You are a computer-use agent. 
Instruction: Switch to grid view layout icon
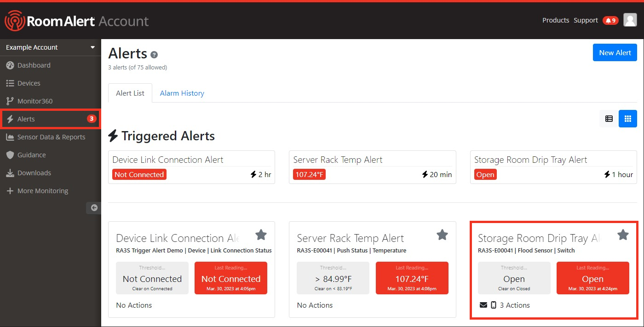628,119
